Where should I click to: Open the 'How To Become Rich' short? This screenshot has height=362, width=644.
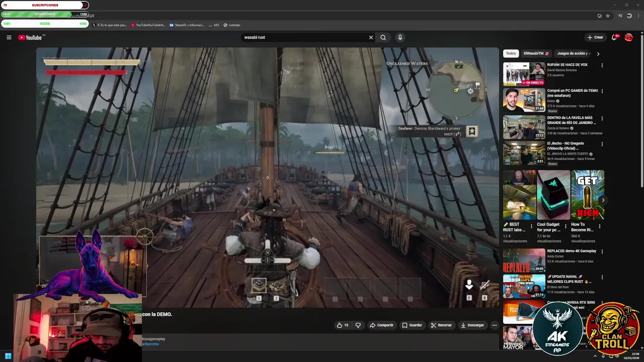[588, 195]
